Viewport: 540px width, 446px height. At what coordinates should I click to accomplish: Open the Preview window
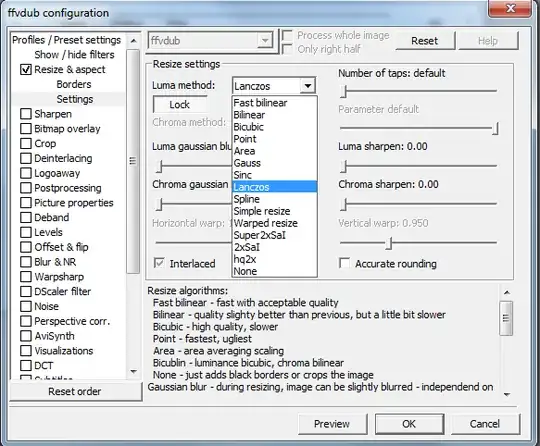(332, 424)
